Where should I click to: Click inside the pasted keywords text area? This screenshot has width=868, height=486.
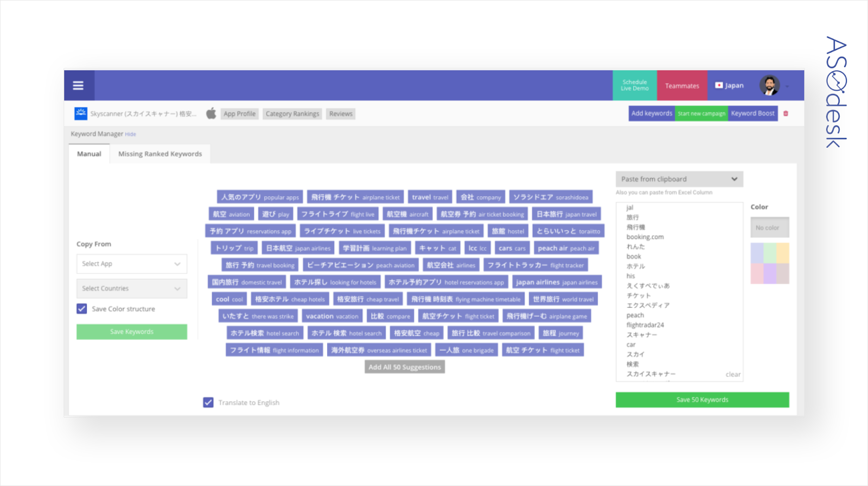point(679,292)
